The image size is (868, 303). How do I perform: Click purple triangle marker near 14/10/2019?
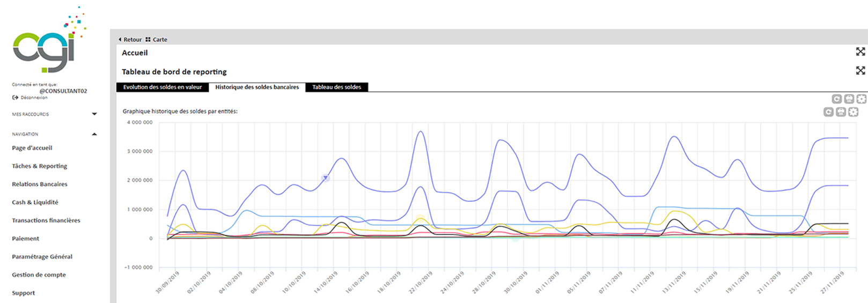[x=325, y=178]
